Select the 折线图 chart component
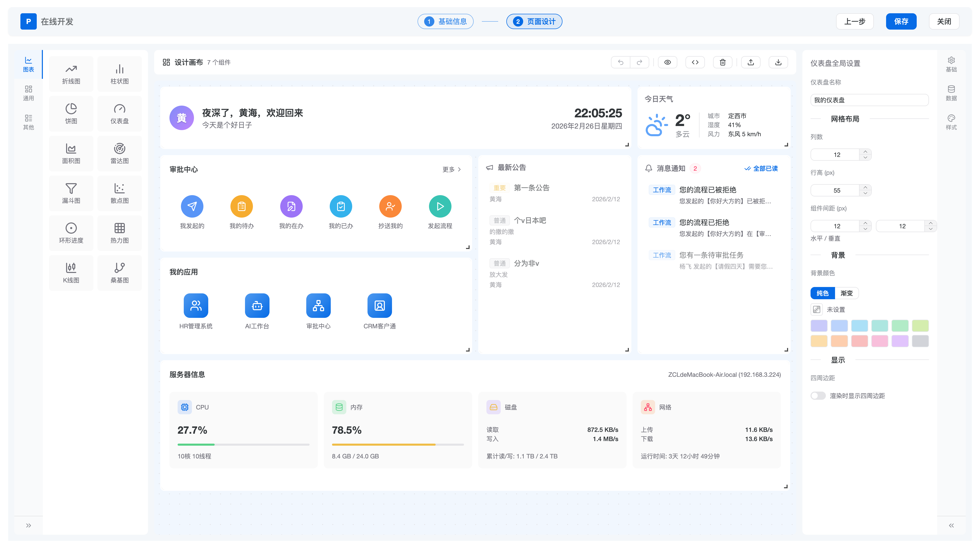 click(x=71, y=73)
